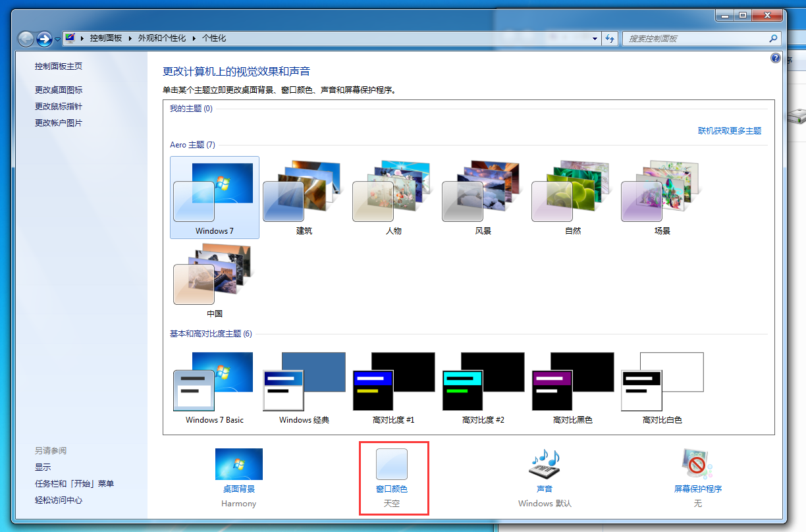
Task: Open 声音 settings icon
Action: click(544, 464)
